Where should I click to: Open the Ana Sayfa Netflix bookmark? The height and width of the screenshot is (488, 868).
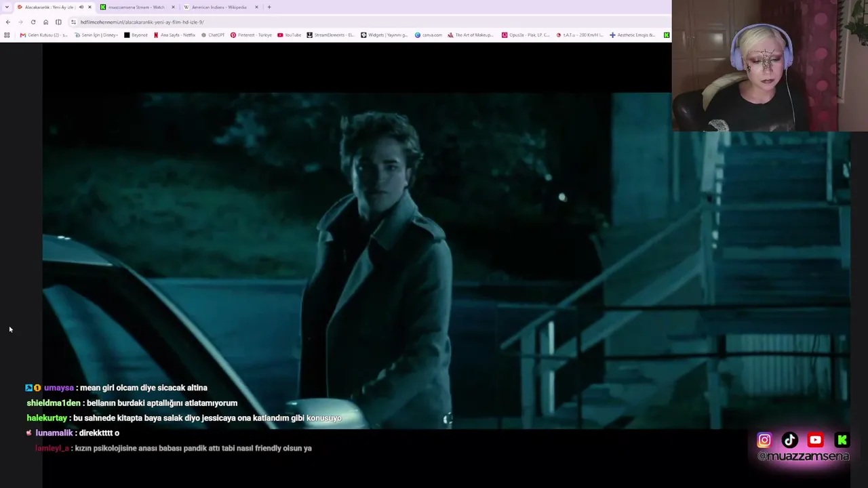174,35
